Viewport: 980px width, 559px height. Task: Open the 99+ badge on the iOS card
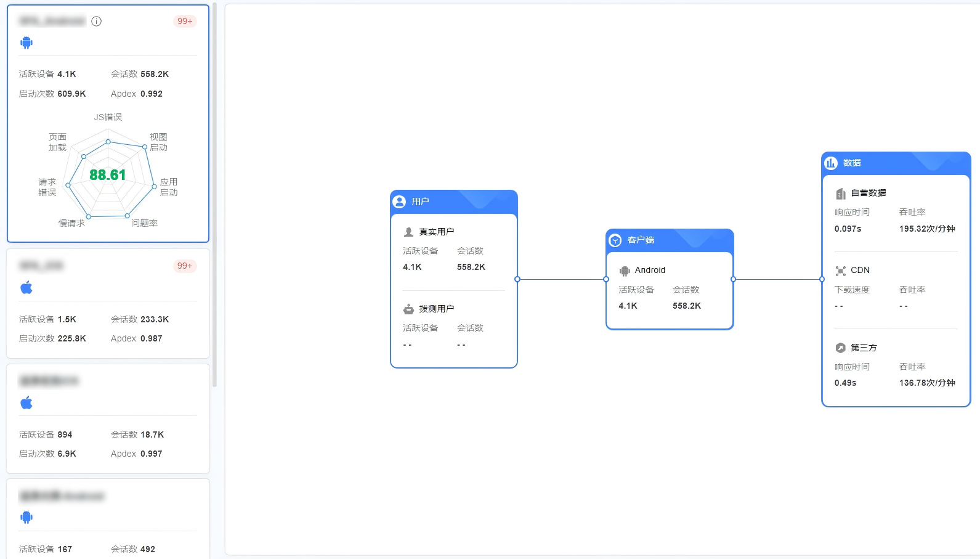pos(185,266)
